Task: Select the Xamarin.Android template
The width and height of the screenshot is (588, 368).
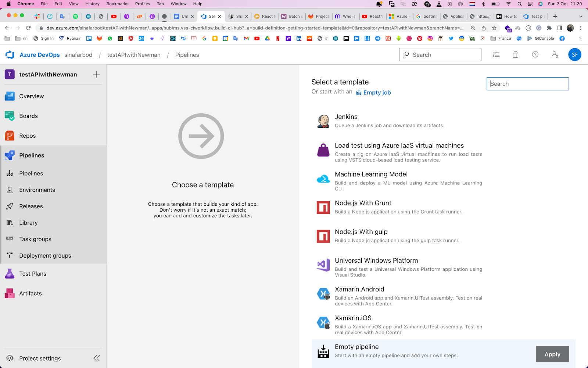Action: pos(443,296)
